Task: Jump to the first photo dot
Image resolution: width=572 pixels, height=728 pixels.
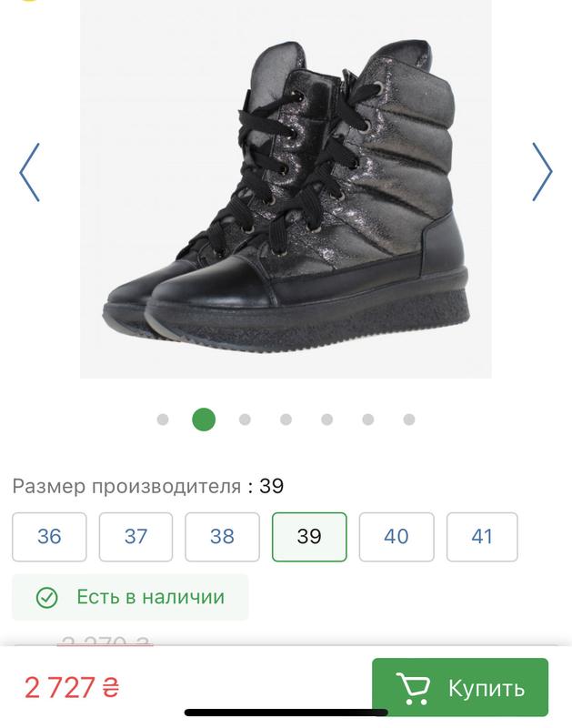Action: (x=163, y=420)
